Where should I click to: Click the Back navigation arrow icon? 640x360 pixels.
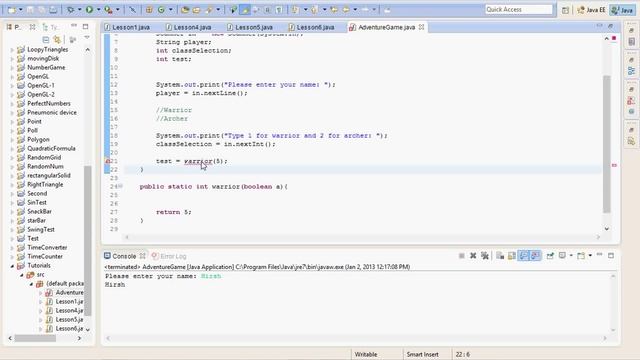(x=346, y=9)
